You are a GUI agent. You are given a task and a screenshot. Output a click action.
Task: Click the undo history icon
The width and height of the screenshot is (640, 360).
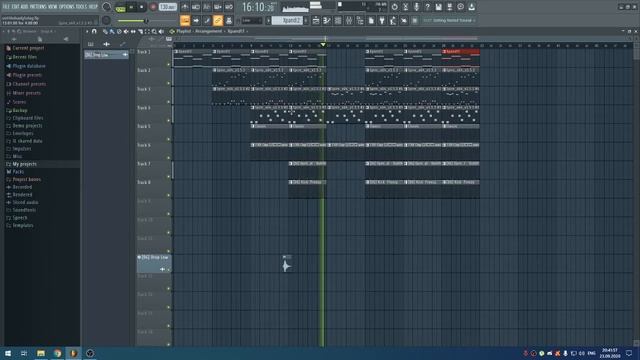click(x=394, y=7)
